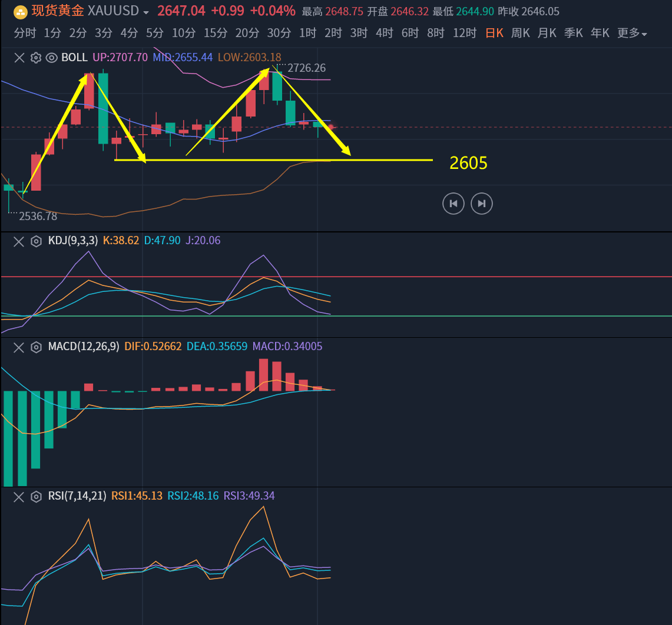Click the RSI3:49.34 value
The height and width of the screenshot is (625, 672).
(249, 496)
